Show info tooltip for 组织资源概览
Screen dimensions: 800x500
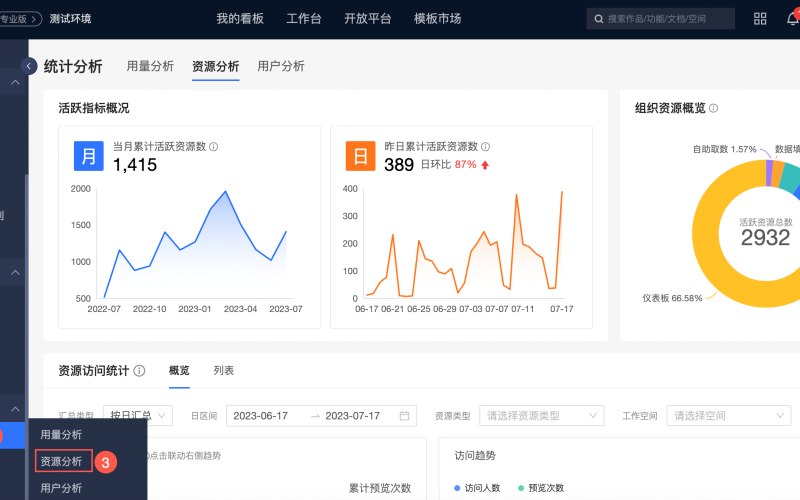(714, 108)
